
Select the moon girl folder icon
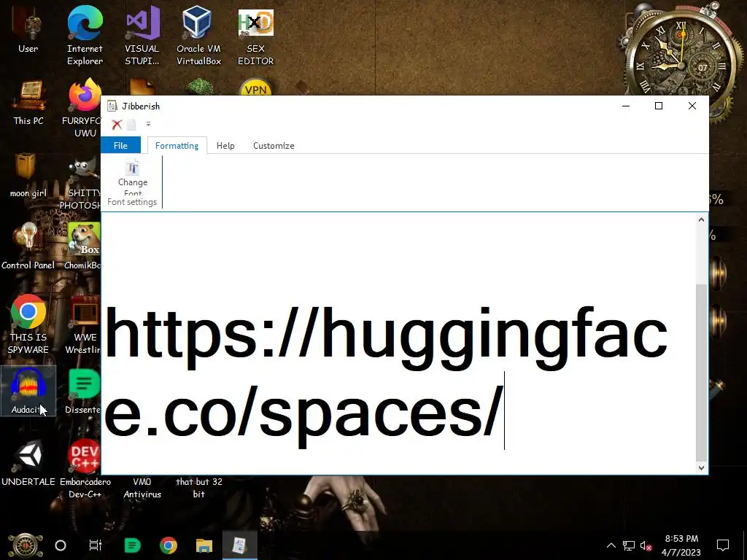28,175
